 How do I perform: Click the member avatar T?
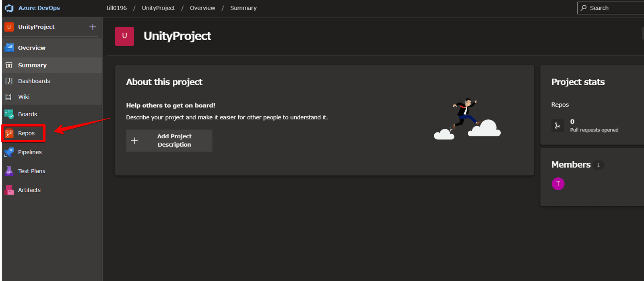(558, 184)
